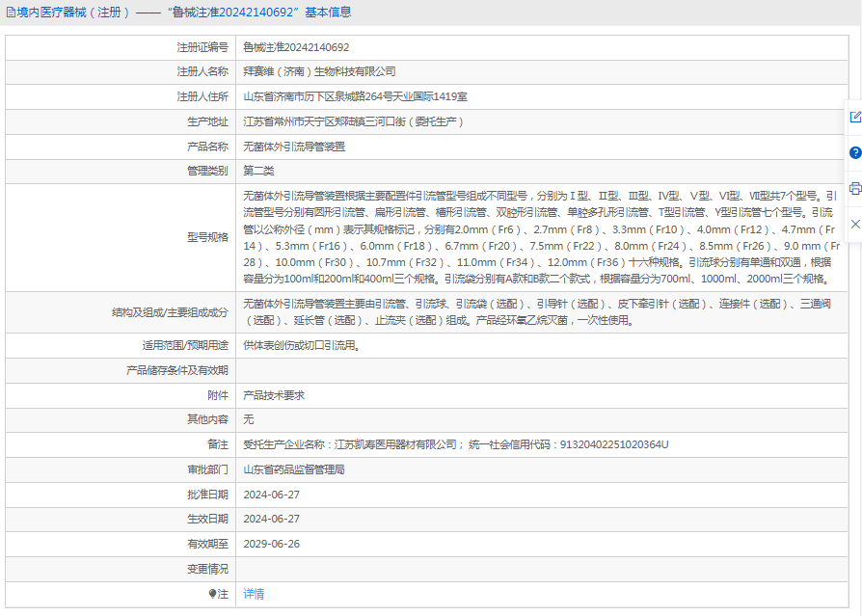Viewport: 862px width, 616px height.
Task: Click production address 江苏省常州市天宁区郑陆镇三河口街
Action: [x=353, y=121]
